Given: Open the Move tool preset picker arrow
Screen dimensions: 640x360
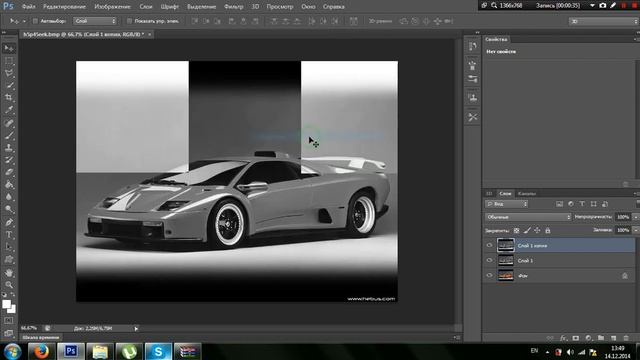Looking at the screenshot, I should point(24,21).
